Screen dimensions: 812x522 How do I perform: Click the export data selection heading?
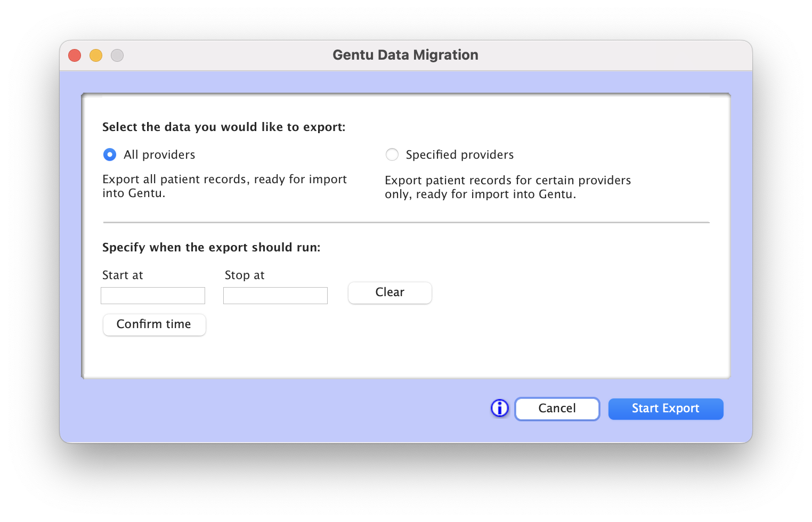tap(224, 127)
